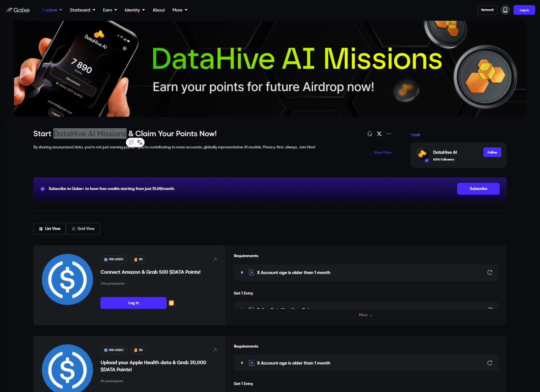
Task: Click the DataHive AI Missions banner image
Action: [x=270, y=69]
